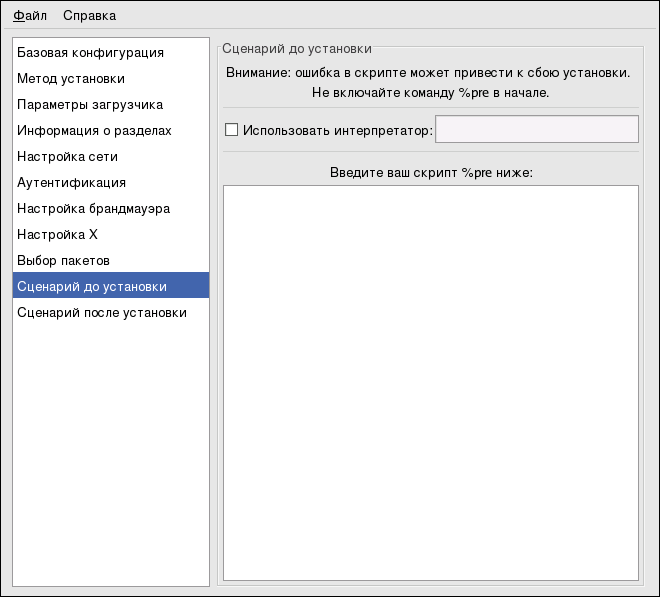Click inside the %pre script text area
Image resolution: width=660 pixels, height=597 pixels.
(430, 382)
